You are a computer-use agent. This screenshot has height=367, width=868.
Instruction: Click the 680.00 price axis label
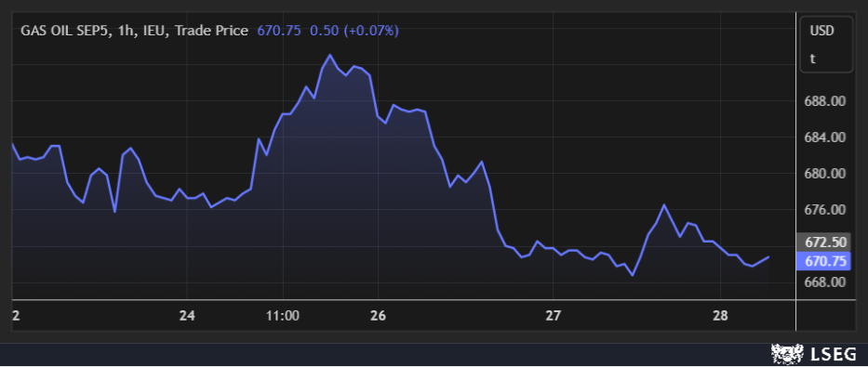coord(825,174)
